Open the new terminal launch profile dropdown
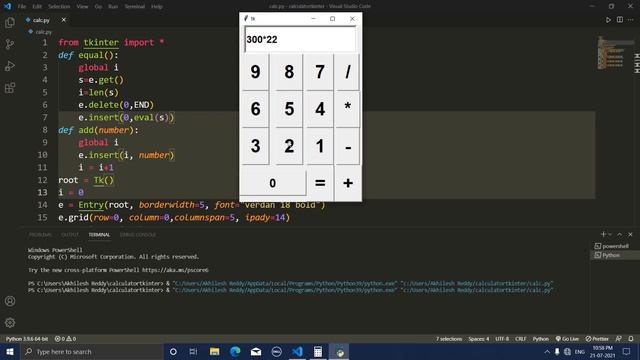The height and width of the screenshot is (360, 640). click(x=610, y=234)
